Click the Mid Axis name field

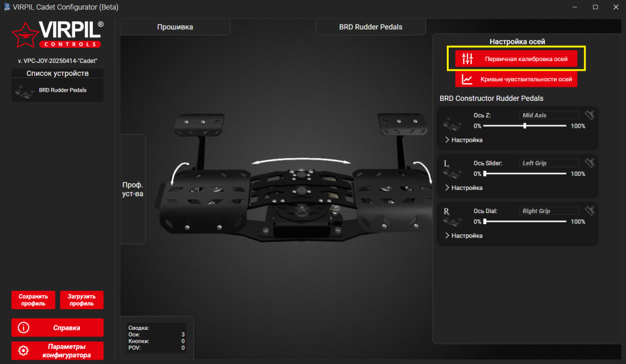point(549,115)
